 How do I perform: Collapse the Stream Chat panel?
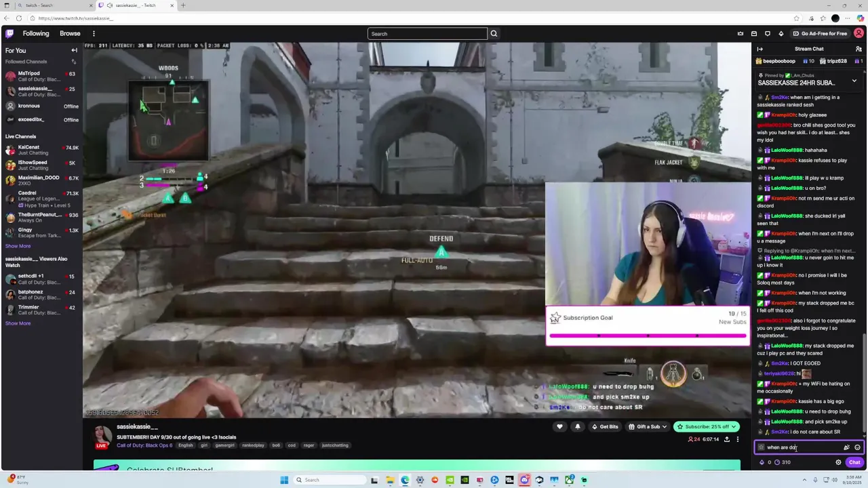click(759, 49)
